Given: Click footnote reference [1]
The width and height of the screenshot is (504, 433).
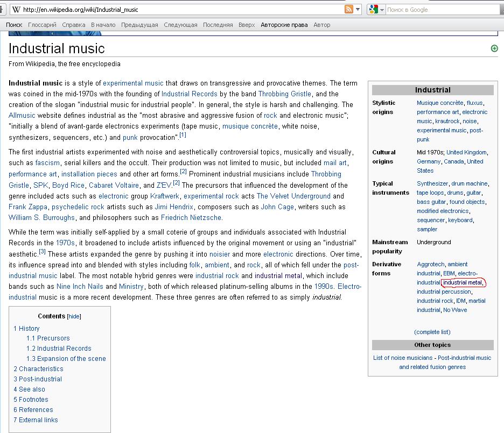Looking at the screenshot, I should (183, 135).
